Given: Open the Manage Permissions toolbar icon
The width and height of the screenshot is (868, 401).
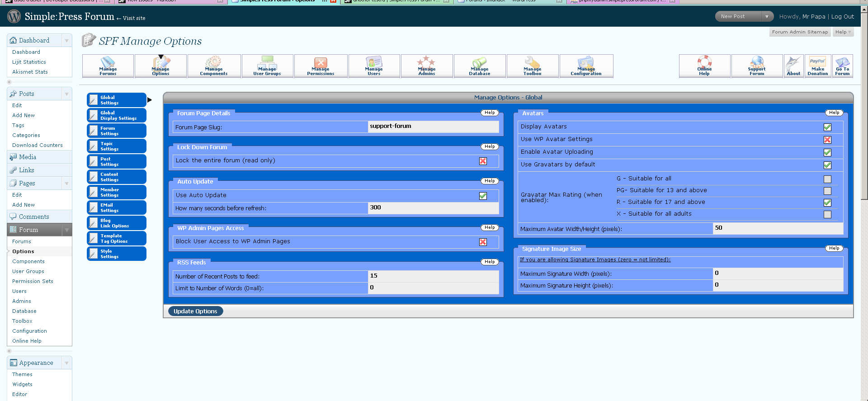Looking at the screenshot, I should (x=321, y=66).
